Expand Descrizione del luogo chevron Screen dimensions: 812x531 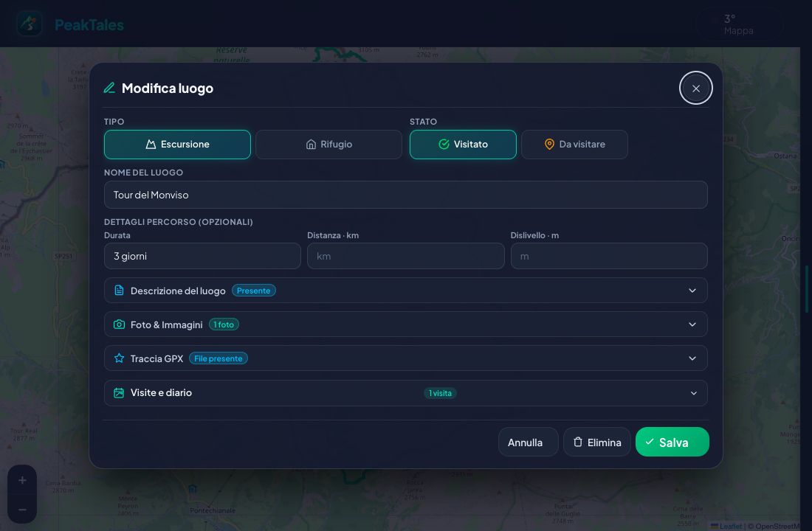tap(692, 291)
